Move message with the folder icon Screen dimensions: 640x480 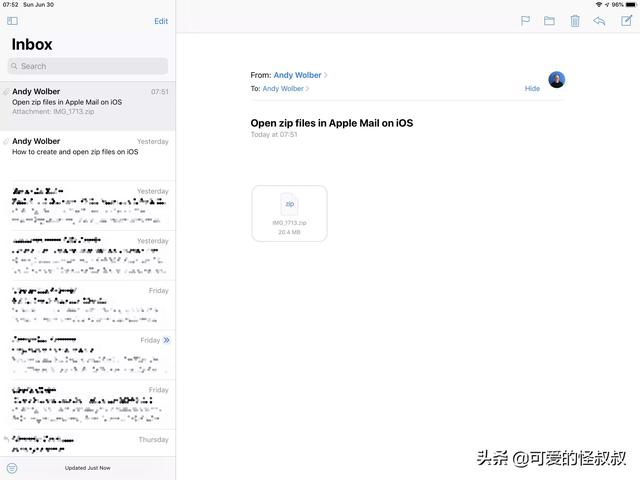point(549,21)
